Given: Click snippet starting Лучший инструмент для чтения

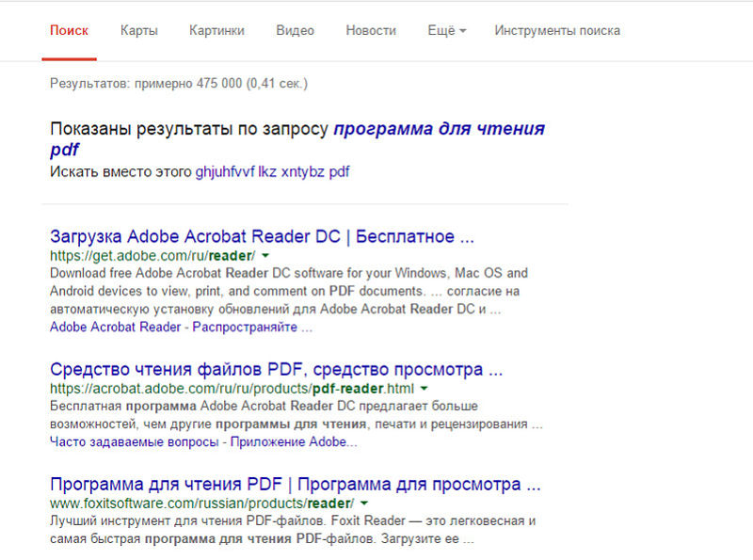Looking at the screenshot, I should click(x=293, y=530).
